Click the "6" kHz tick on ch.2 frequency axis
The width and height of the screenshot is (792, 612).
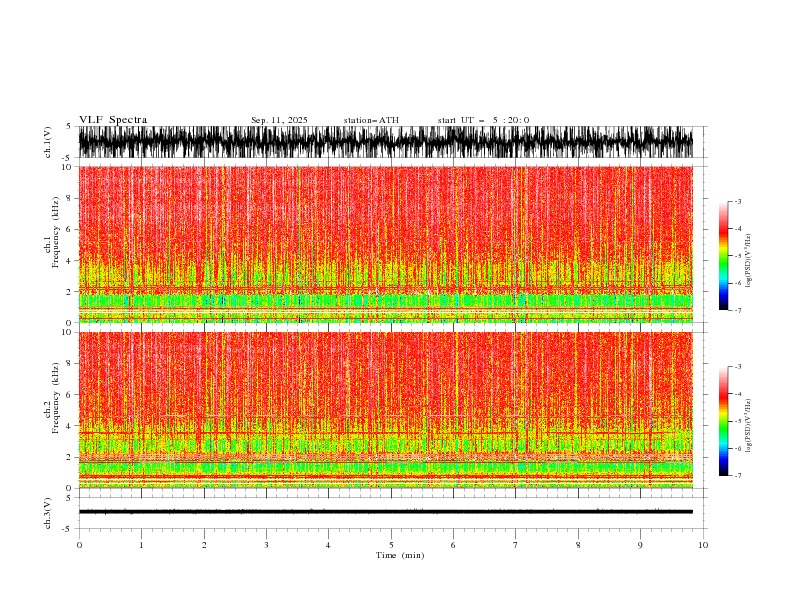(x=69, y=395)
